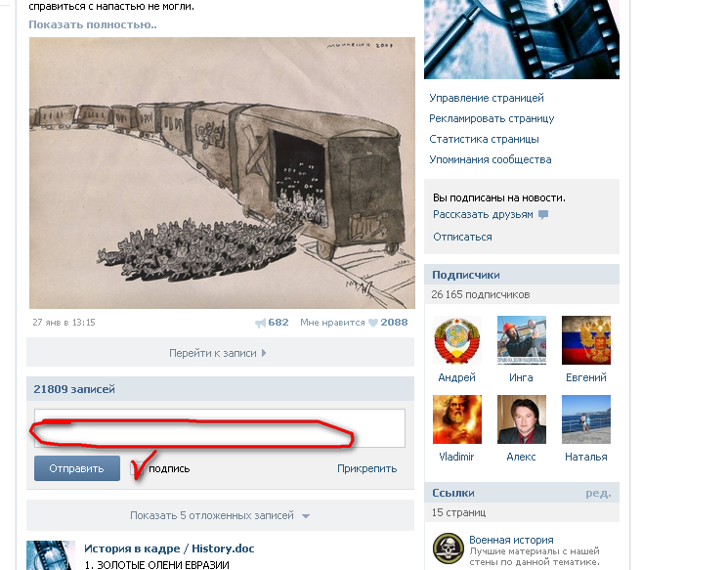This screenshot has height=570, width=728.
Task: Click the 2088 likes count
Action: coord(394,323)
